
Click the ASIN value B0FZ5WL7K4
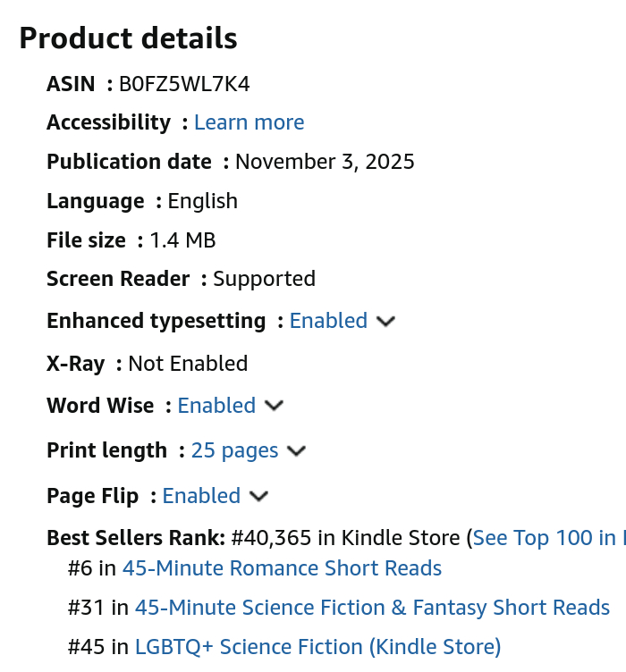click(184, 84)
